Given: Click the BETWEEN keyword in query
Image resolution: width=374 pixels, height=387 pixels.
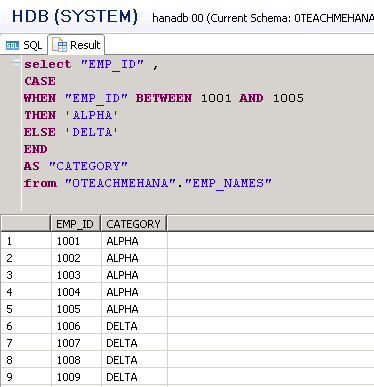Looking at the screenshot, I should tap(164, 98).
